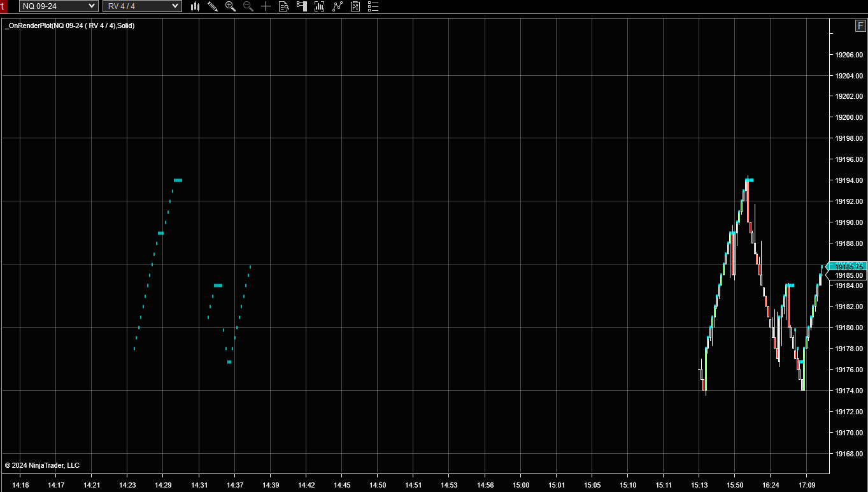Click the 19198.00 price axis label

point(849,138)
